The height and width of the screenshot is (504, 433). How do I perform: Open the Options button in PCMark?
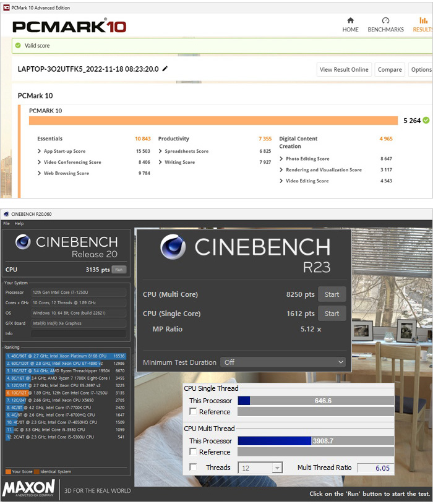pos(421,69)
